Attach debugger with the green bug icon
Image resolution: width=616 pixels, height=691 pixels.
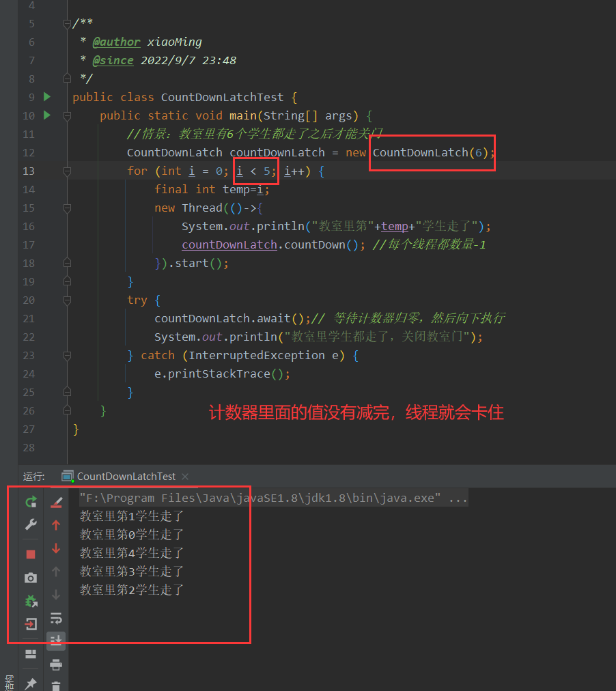(31, 601)
